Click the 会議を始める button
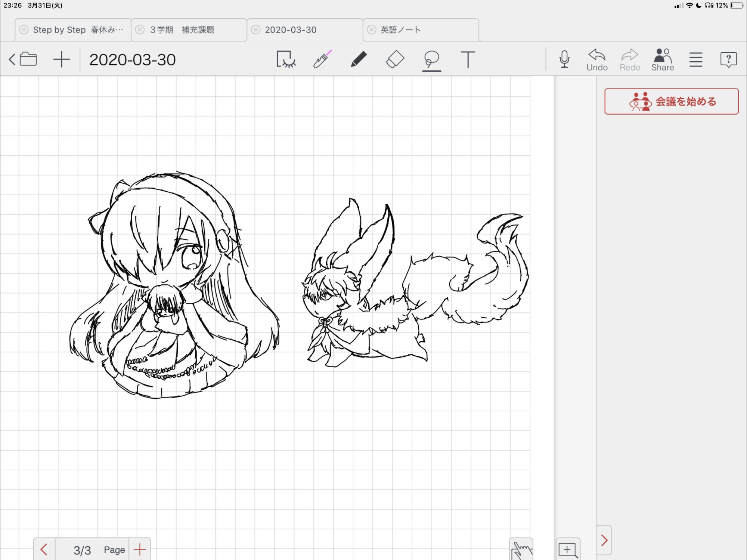 pos(671,101)
